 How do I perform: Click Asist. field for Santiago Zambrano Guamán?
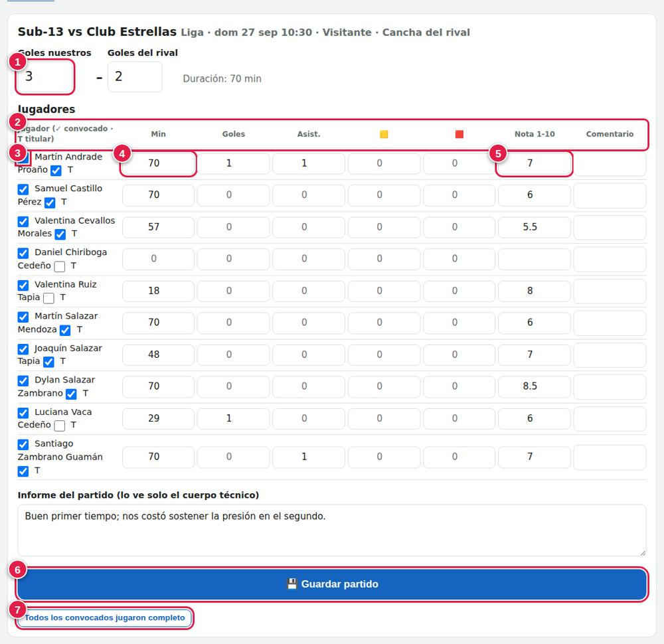[x=309, y=457]
